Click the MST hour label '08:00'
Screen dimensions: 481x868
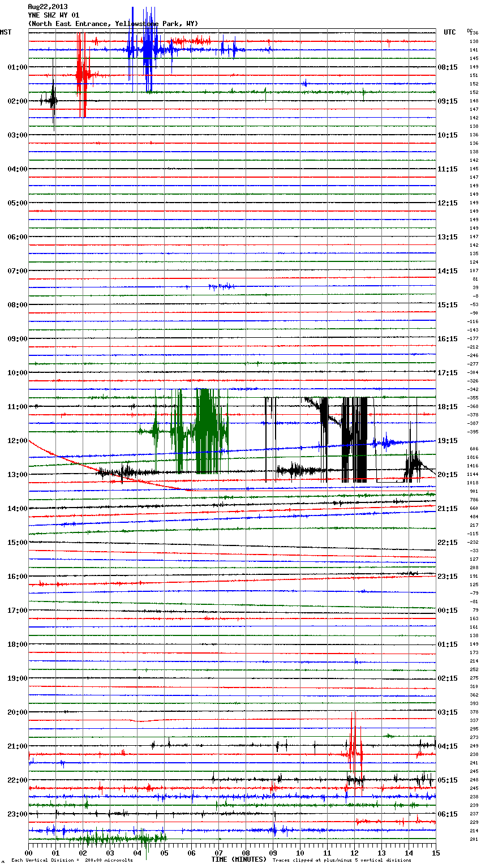pos(18,305)
